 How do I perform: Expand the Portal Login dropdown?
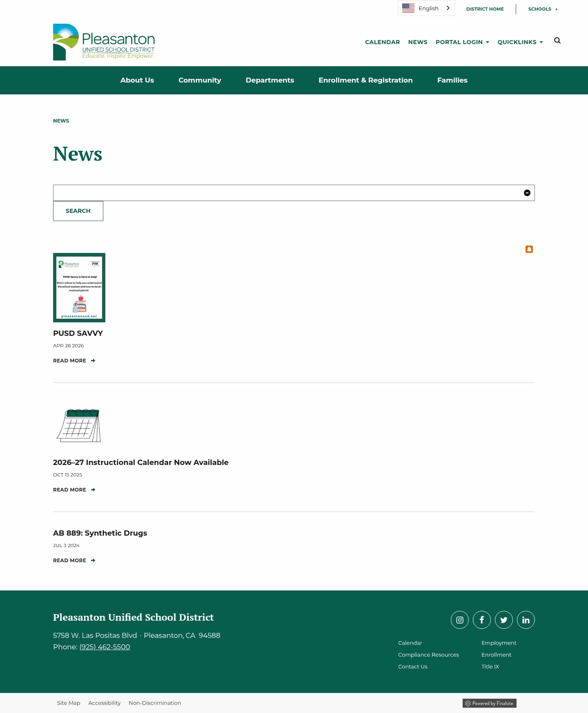(x=462, y=42)
